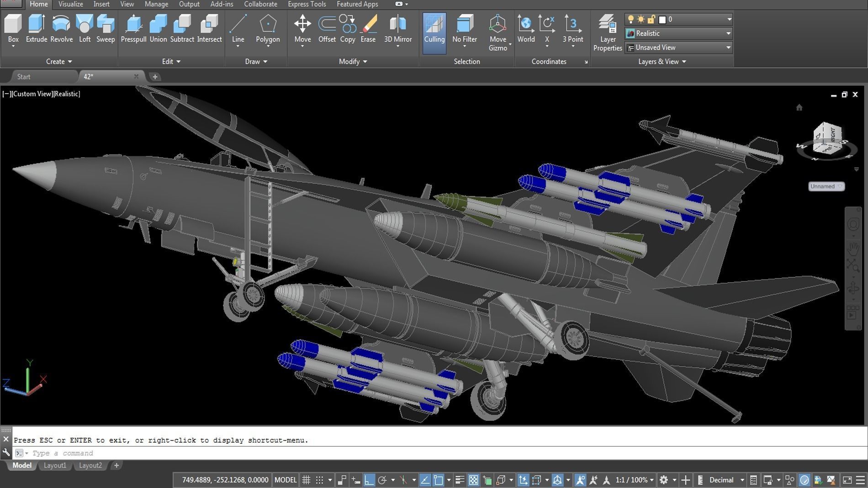Set UCS to World

[526, 29]
